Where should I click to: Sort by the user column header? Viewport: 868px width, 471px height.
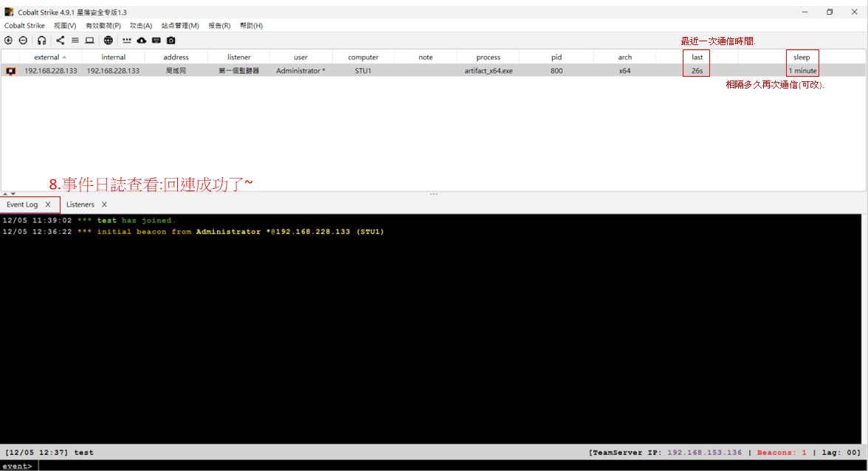[300, 57]
